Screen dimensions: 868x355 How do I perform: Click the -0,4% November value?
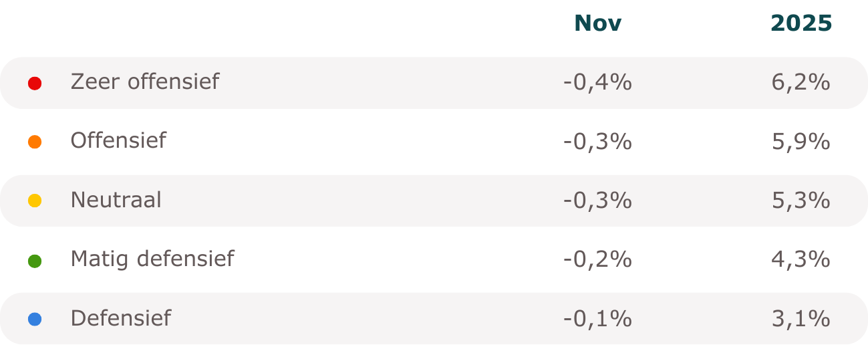point(597,82)
